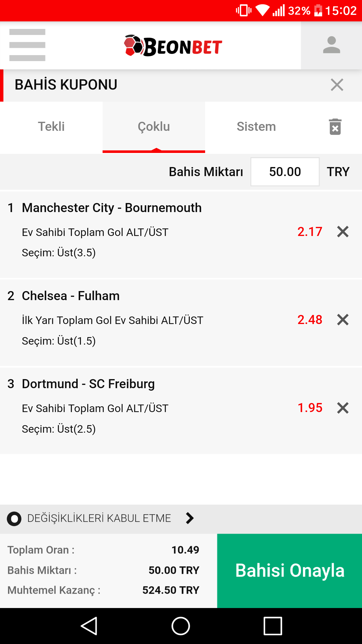Open the user account profile icon
Screen dimensions: 362x644
coord(331,45)
